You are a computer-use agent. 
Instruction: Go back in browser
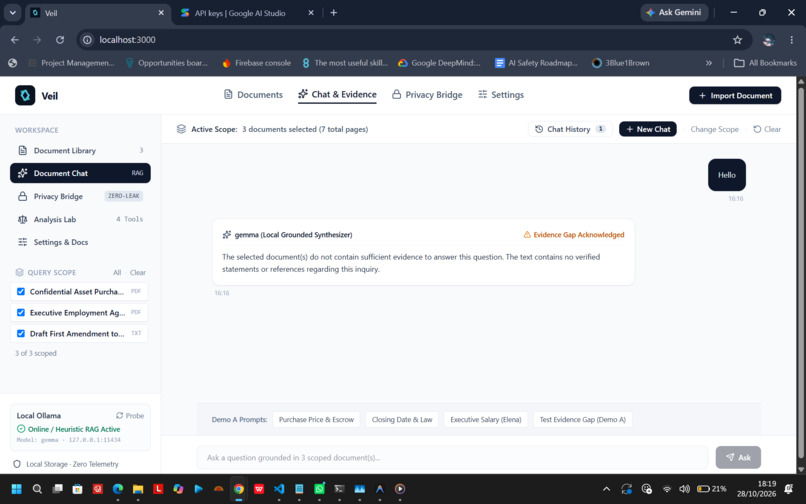pos(15,40)
